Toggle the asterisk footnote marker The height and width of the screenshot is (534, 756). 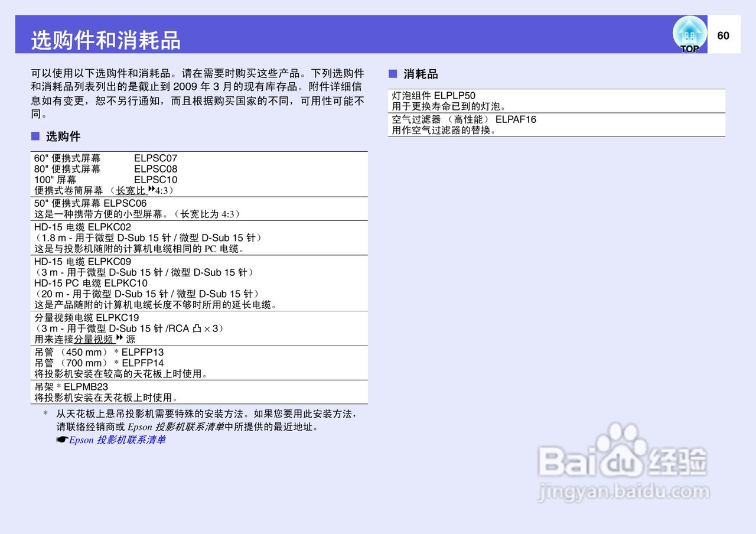[45, 414]
